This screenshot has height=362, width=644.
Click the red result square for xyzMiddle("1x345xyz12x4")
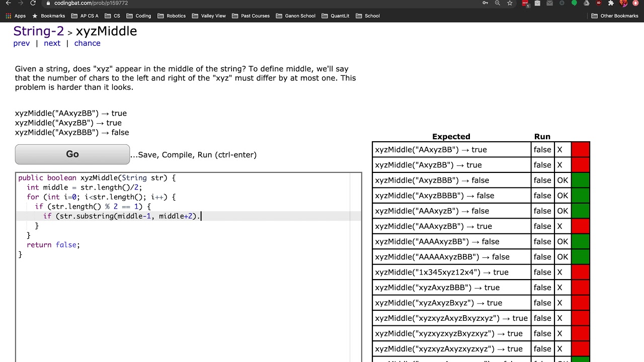(581, 272)
